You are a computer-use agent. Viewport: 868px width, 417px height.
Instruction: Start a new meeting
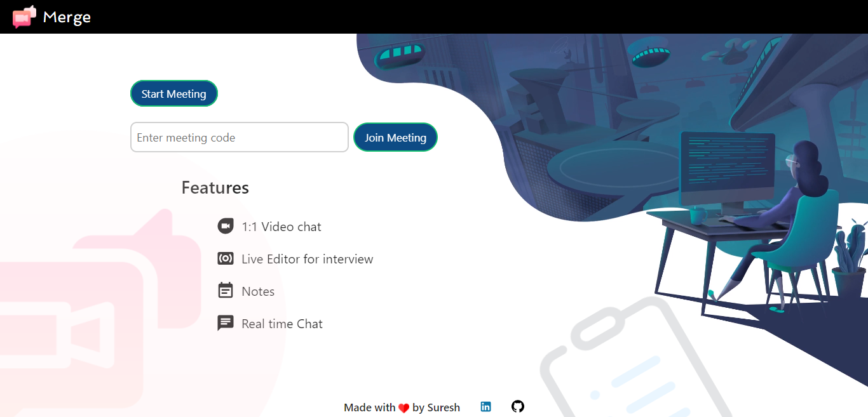pos(174,93)
